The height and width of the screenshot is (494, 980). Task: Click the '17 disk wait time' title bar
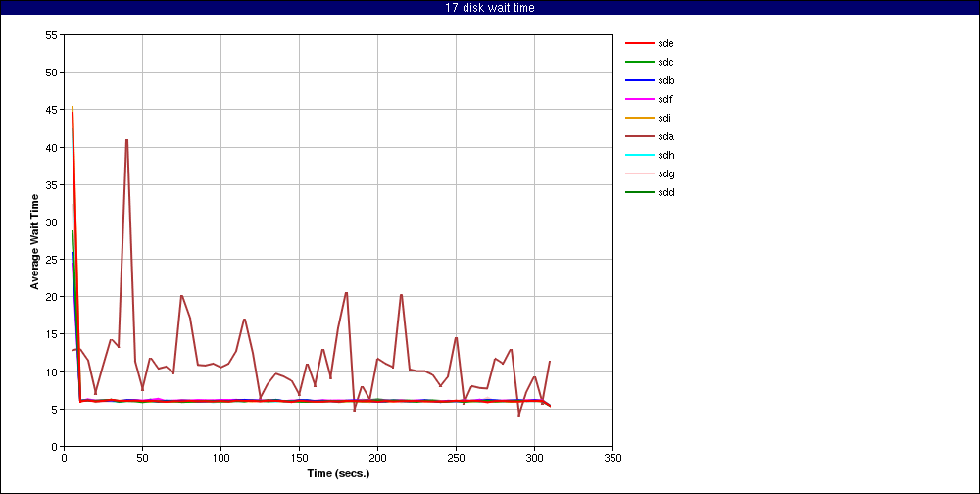[489, 8]
